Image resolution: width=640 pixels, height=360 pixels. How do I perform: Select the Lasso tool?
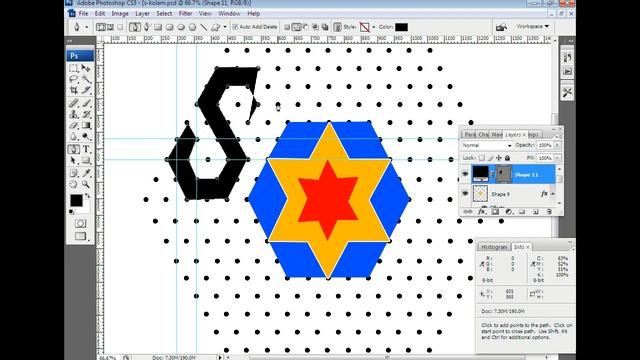pos(74,79)
